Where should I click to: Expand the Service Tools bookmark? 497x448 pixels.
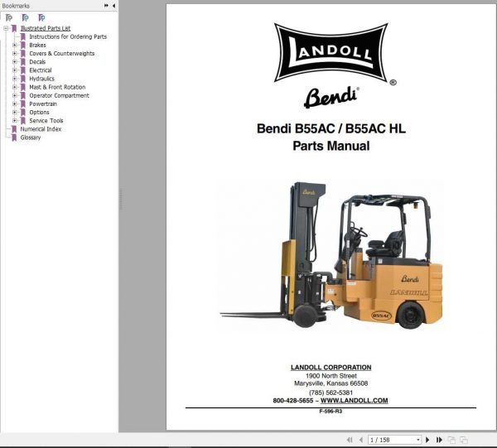click(x=15, y=121)
